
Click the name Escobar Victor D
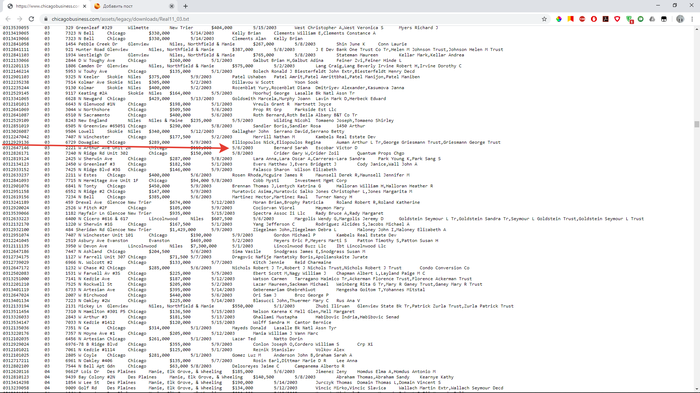click(337, 148)
